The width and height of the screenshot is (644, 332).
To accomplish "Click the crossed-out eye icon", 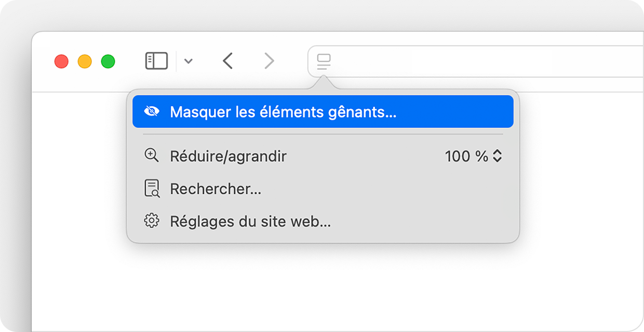I will (151, 112).
